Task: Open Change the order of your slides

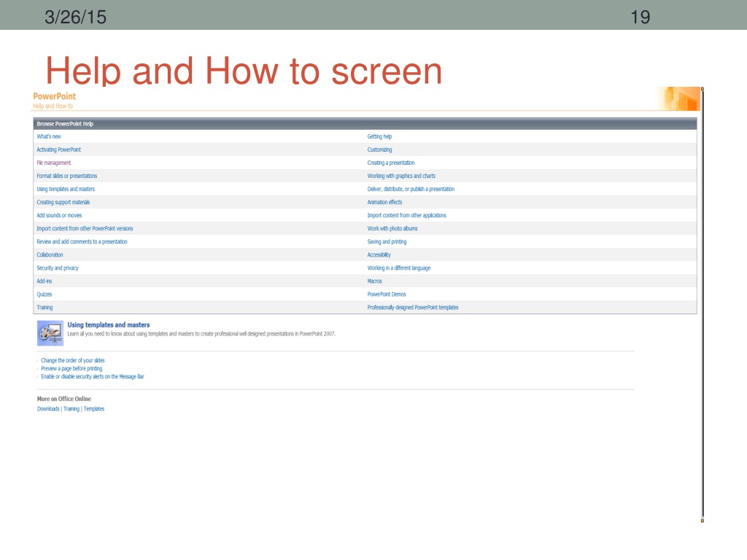Action: pos(72,360)
